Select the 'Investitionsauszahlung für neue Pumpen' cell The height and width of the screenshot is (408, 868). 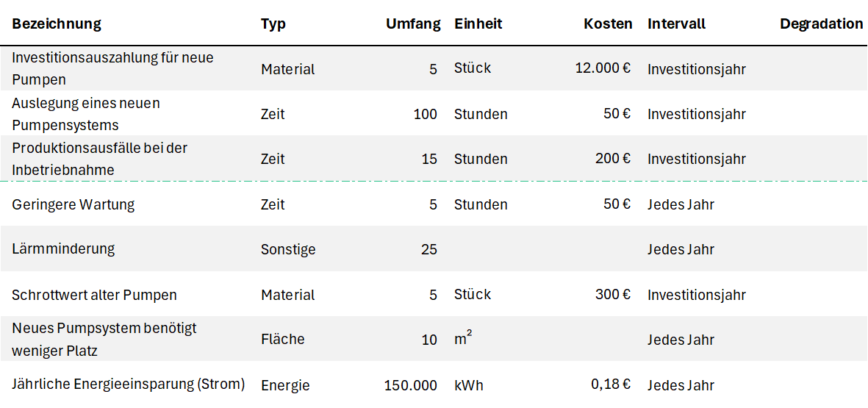pyautogui.click(x=112, y=68)
